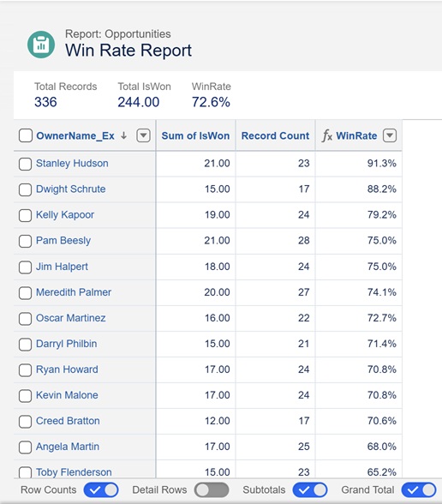The height and width of the screenshot is (504, 442).
Task: Open the Dwight Schrute owner link
Action: pyautogui.click(x=70, y=189)
